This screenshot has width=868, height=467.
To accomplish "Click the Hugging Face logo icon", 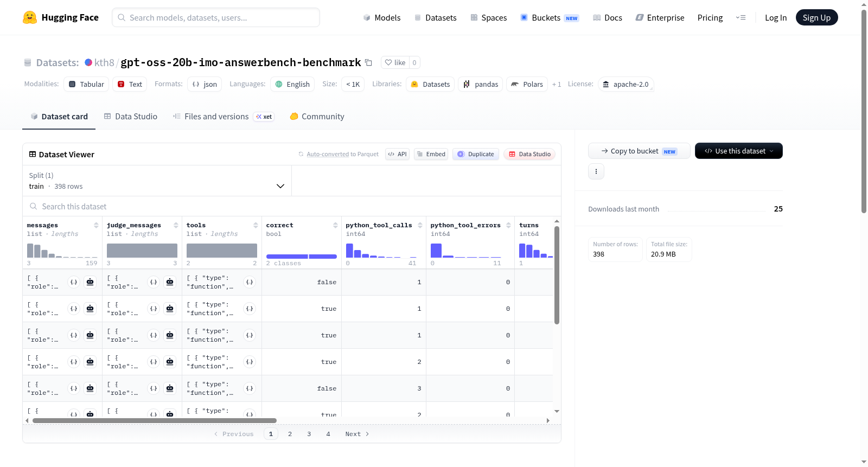I will [x=30, y=17].
